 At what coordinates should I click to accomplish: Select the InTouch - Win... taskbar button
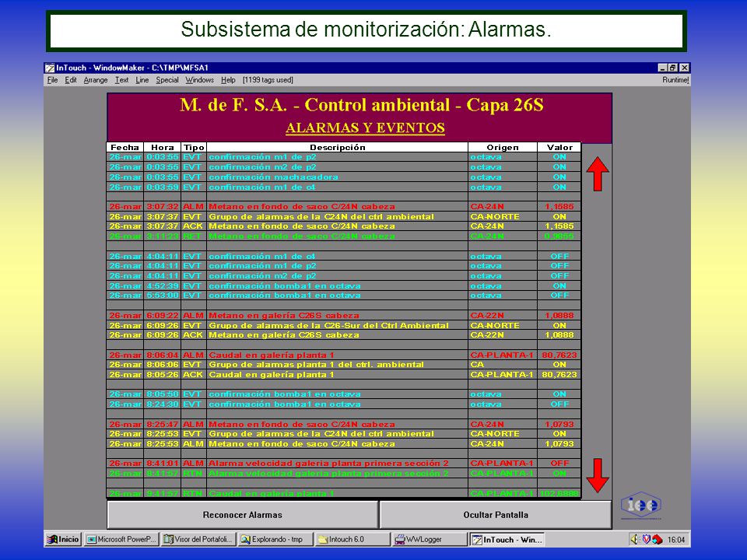point(507,539)
